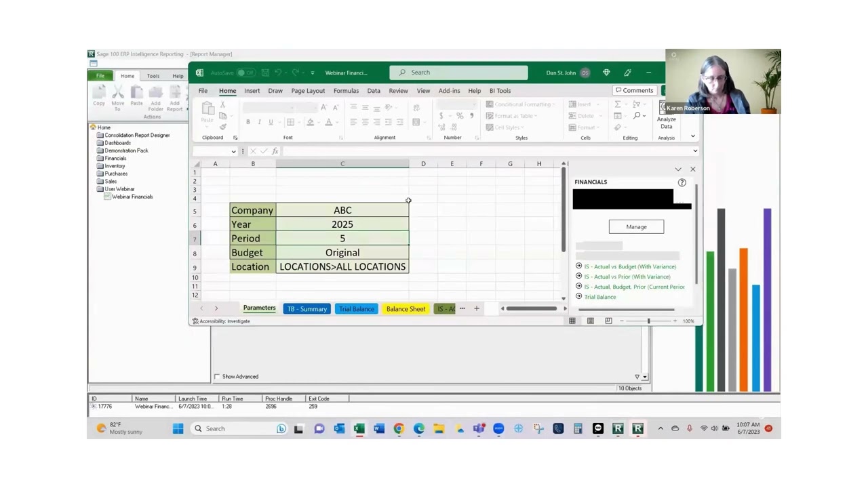Open the Tools tab in Sage Report Manager

pos(153,76)
